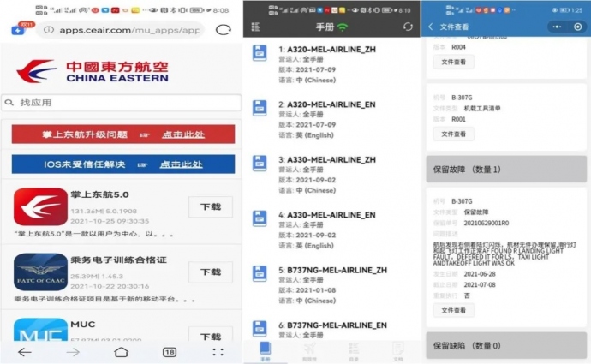Viewport: 591px width, 364px height.
Task: Select the apps.ceair.com address bar
Action: pos(121,30)
